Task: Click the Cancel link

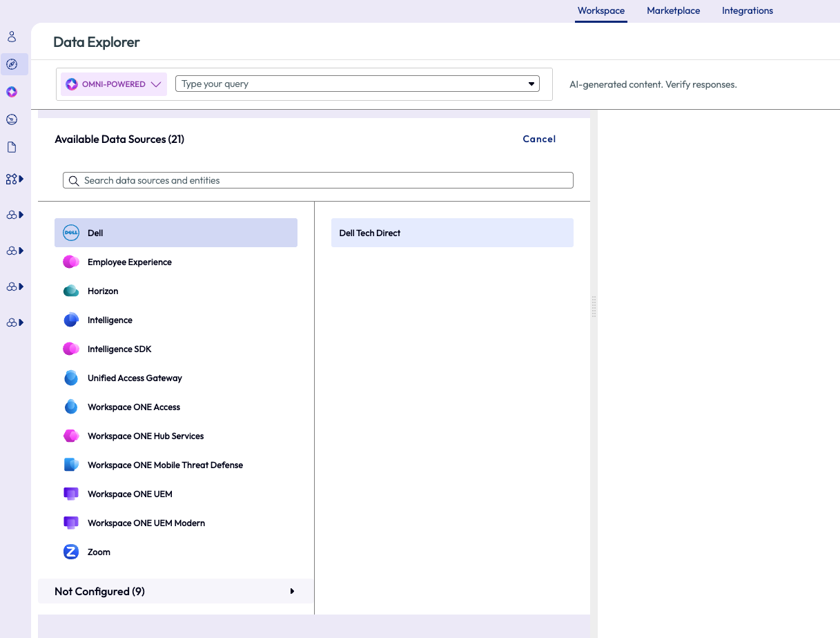Action: 538,139
